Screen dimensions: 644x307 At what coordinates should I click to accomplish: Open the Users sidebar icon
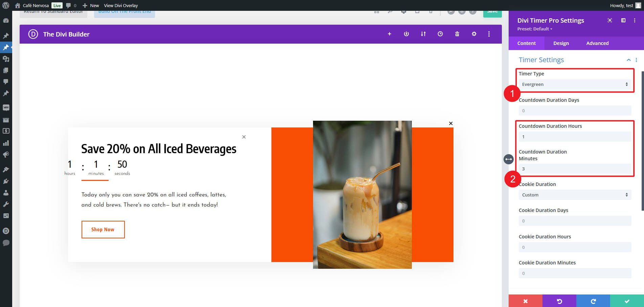pos(6,193)
